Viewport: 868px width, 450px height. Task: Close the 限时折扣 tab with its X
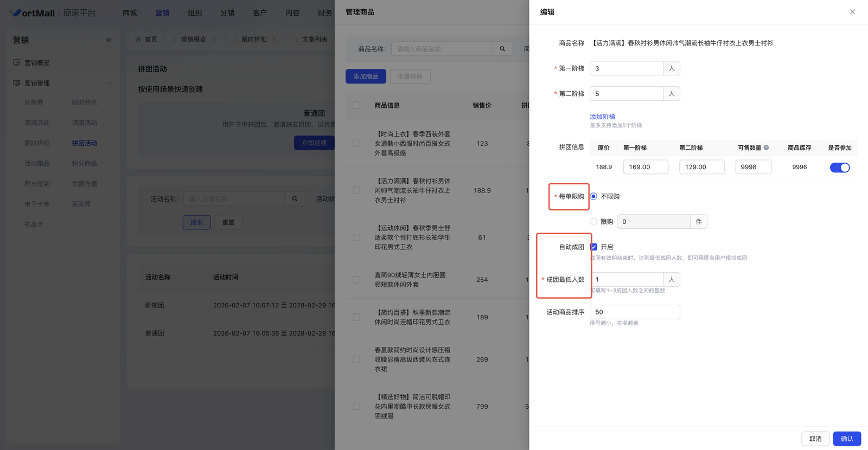[275, 40]
